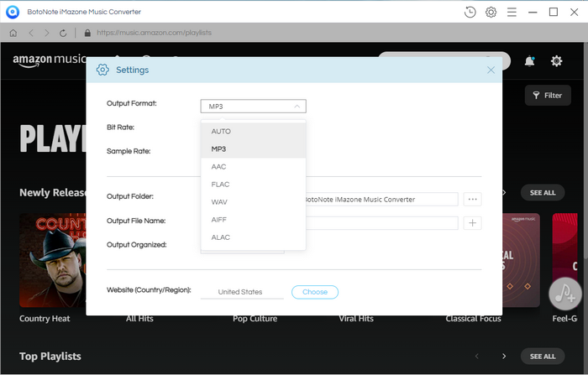
Task: Click the Choose country button
Action: point(315,292)
